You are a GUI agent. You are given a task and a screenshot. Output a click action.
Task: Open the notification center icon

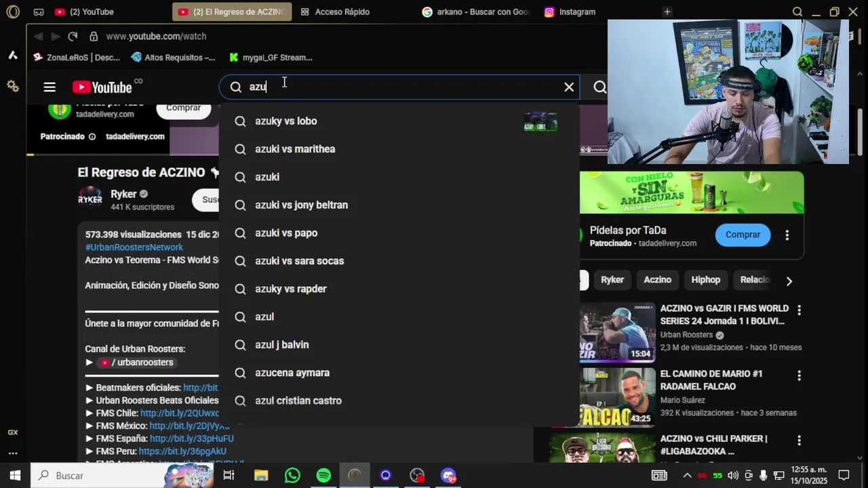(x=844, y=475)
